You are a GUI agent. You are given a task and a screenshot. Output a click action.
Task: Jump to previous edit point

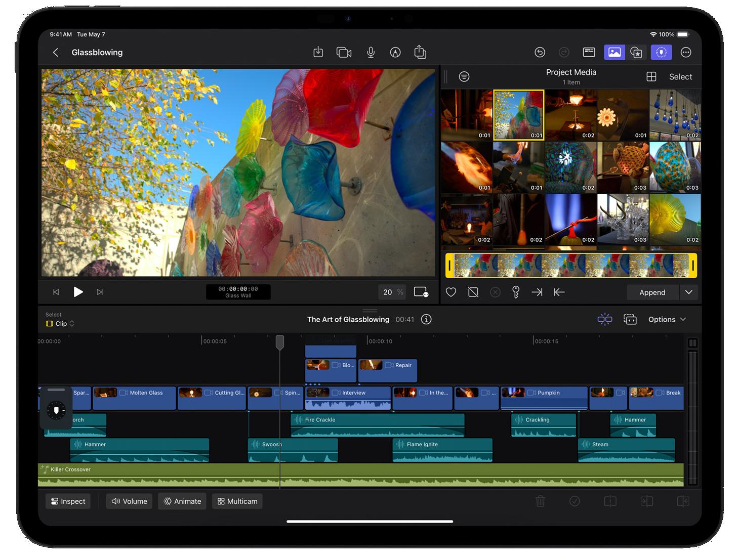pyautogui.click(x=56, y=292)
